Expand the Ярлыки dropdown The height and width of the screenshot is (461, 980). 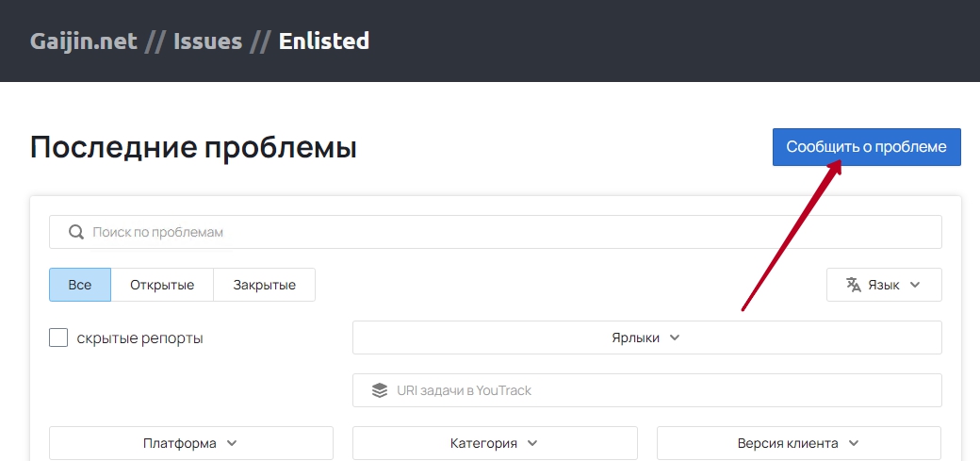point(646,338)
